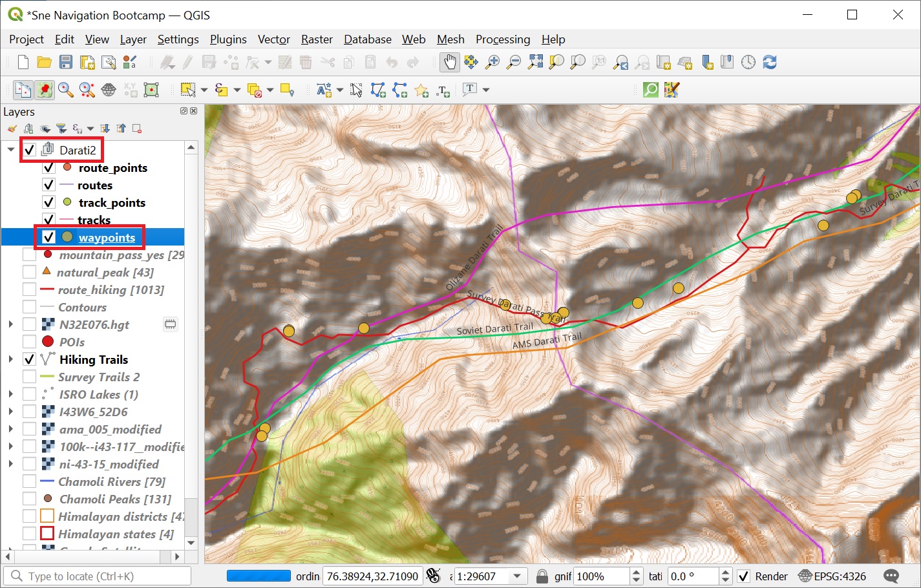Open the Style Manager icon

(129, 62)
